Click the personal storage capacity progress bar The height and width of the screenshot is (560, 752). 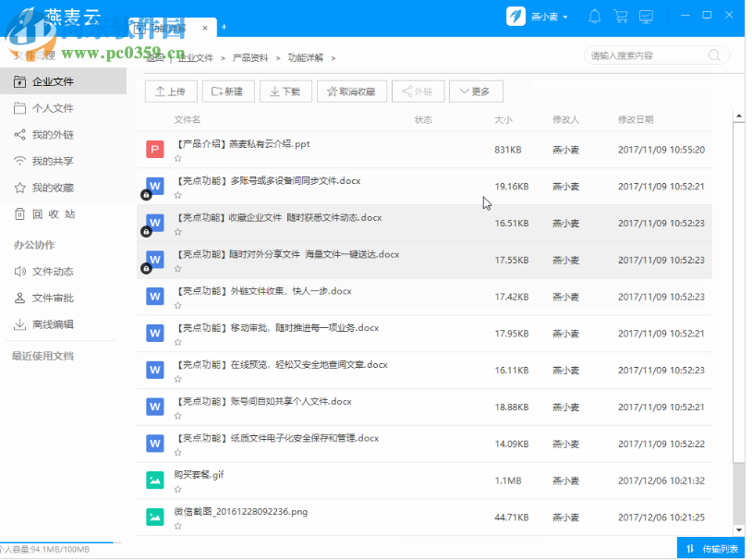pos(55,544)
